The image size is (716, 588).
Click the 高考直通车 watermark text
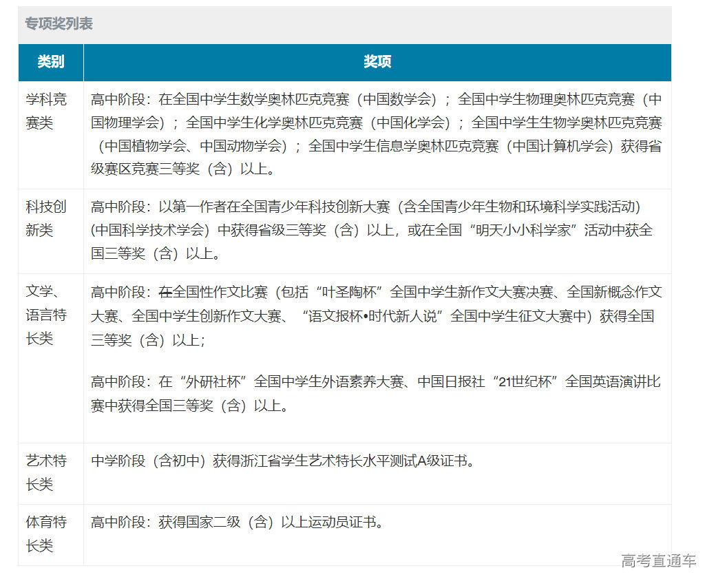(x=658, y=560)
